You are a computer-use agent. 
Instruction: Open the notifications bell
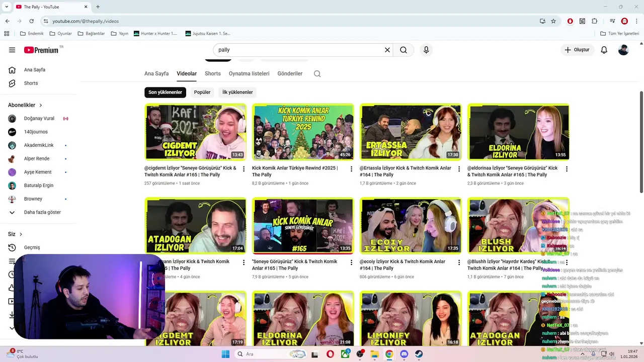point(604,50)
